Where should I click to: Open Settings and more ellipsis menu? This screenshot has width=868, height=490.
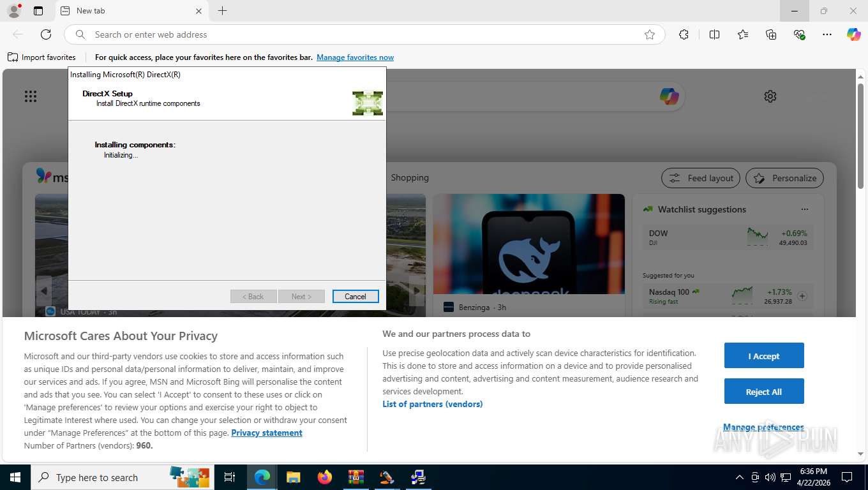point(827,34)
